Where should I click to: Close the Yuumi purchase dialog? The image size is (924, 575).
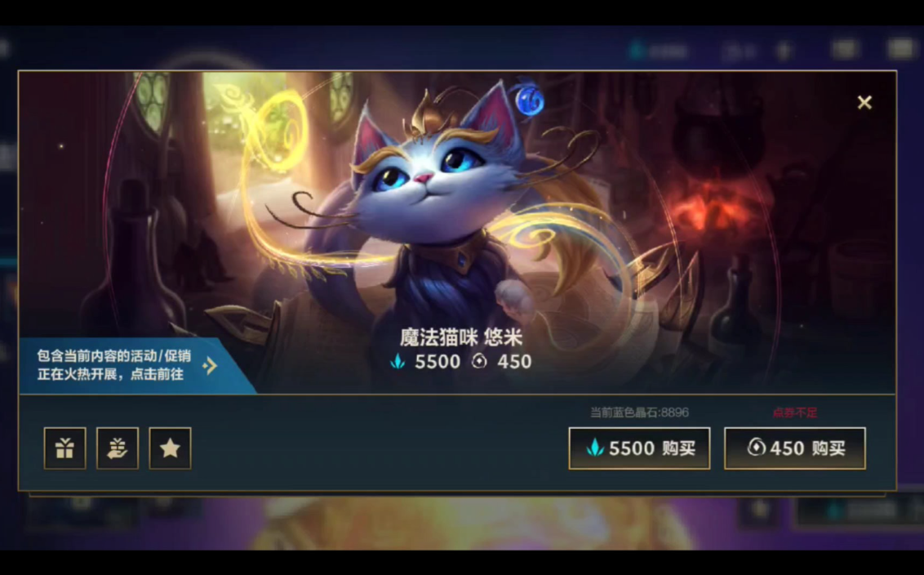tap(864, 103)
